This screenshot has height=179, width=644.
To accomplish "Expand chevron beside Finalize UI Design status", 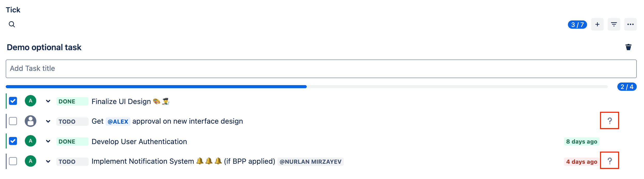I will coord(48,101).
